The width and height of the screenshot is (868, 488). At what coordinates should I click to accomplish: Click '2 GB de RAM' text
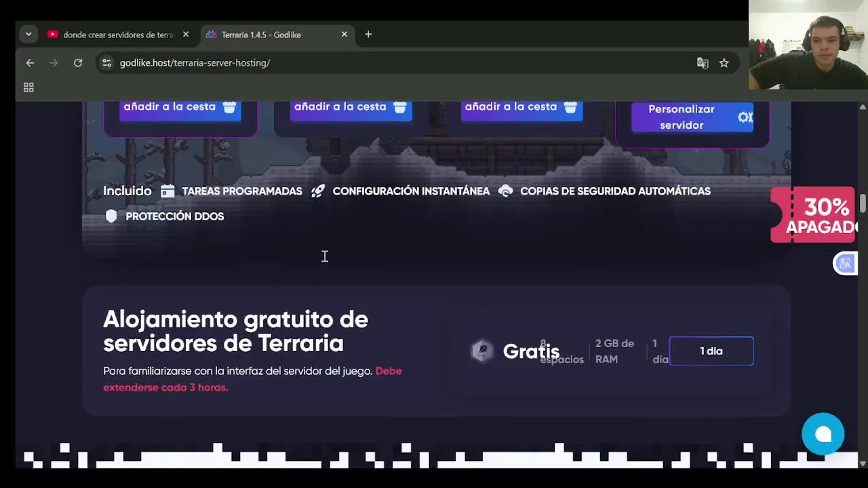pos(614,351)
